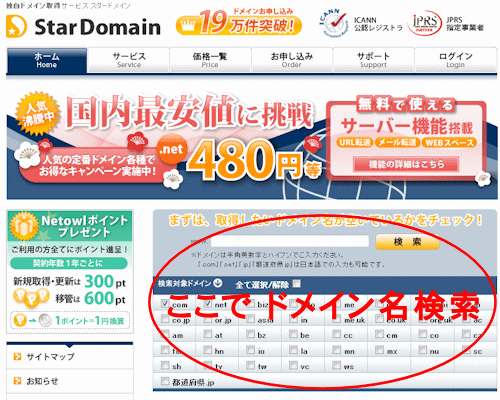This screenshot has height=400, width=500.
Task: Go to the ログイン Login tab
Action: tap(455, 60)
